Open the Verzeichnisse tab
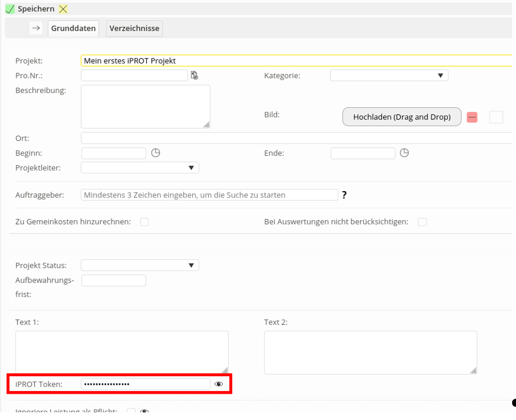The image size is (516, 420). (x=134, y=28)
